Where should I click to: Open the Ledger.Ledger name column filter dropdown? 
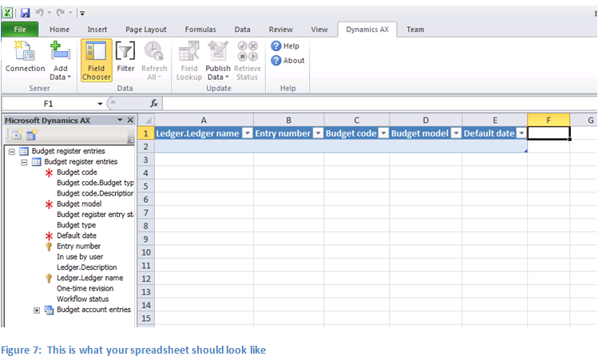[247, 134]
